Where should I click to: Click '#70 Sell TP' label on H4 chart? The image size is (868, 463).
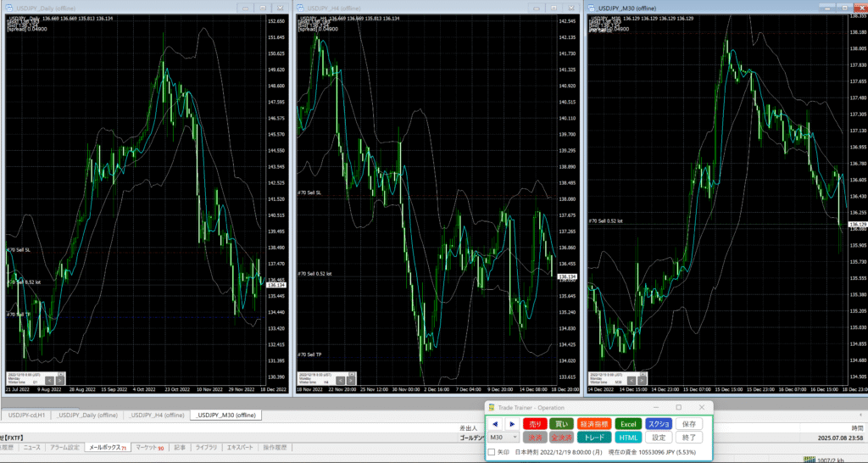[309, 354]
